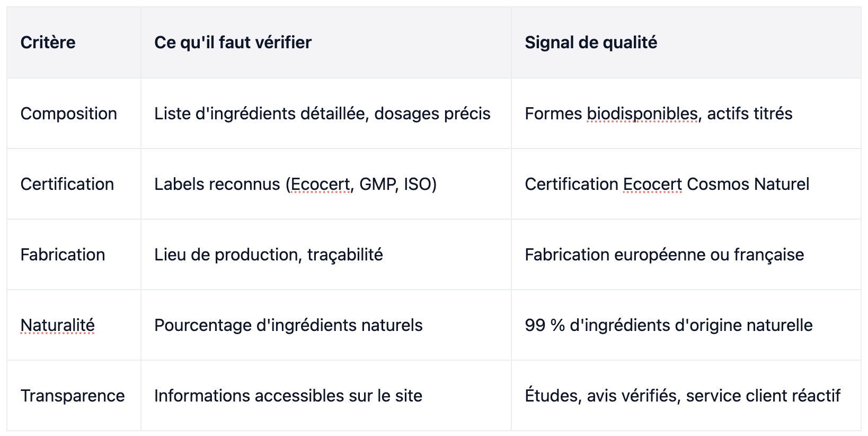Click the 'Certification' cell in first column
The height and width of the screenshot is (436, 868).
[x=74, y=184]
